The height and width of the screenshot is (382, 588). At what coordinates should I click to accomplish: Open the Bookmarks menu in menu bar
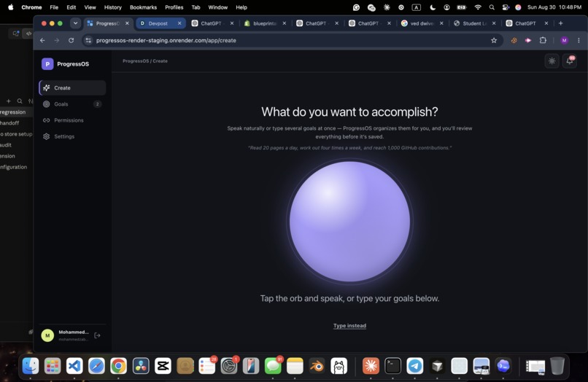coord(143,7)
